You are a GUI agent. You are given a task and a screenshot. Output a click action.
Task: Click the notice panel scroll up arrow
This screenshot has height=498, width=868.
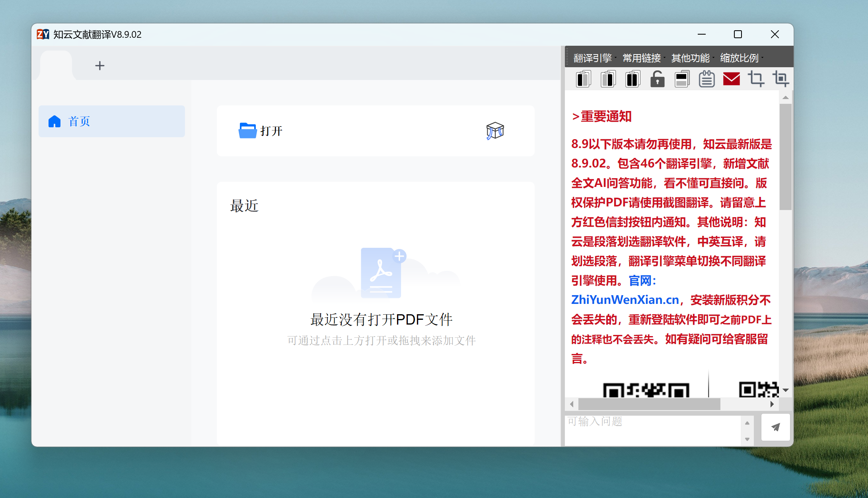(785, 97)
